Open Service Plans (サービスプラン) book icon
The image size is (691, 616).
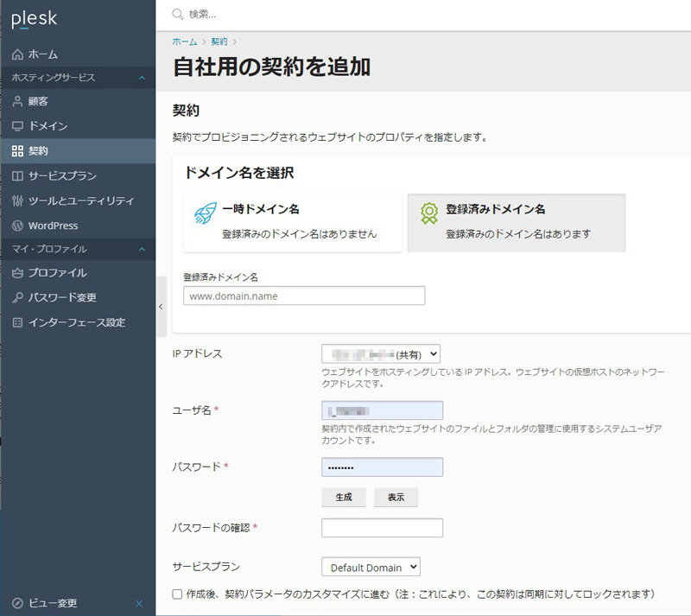click(x=18, y=176)
